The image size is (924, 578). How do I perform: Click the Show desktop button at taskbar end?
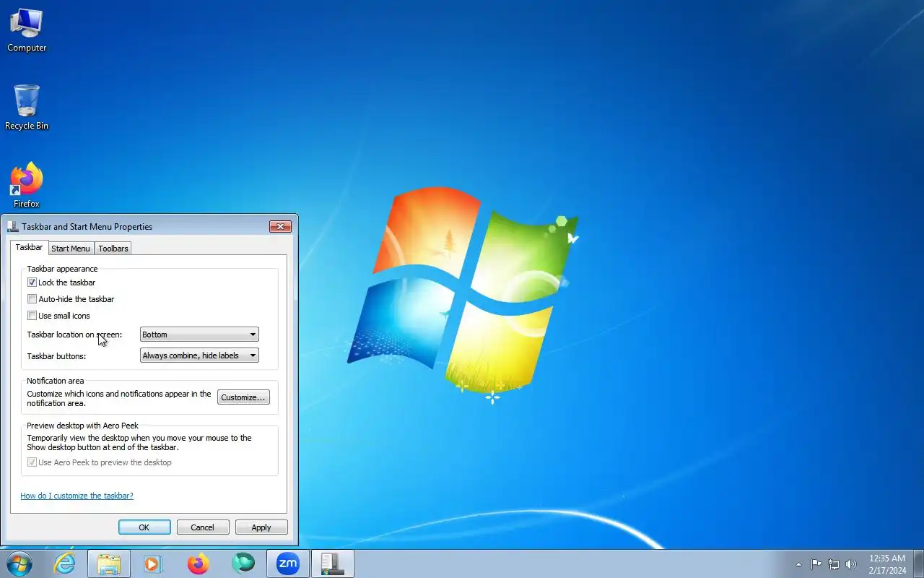(x=918, y=564)
